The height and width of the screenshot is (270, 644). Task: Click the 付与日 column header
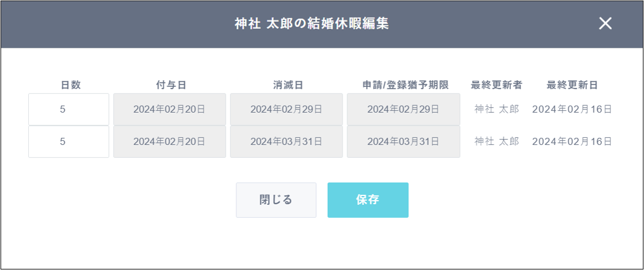point(170,85)
